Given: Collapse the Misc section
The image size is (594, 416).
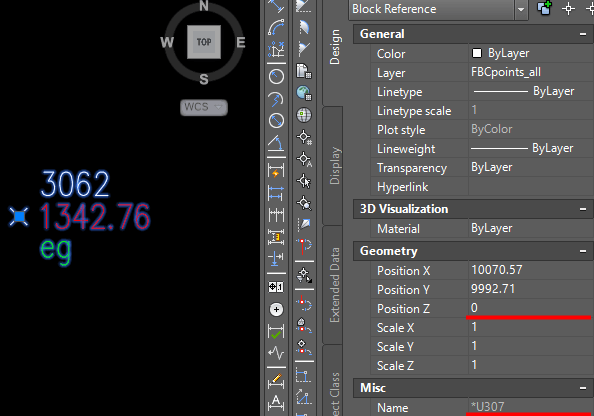Looking at the screenshot, I should tap(583, 388).
